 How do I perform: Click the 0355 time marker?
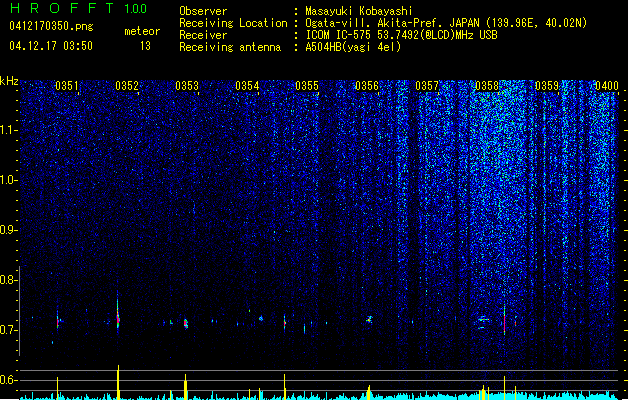click(x=307, y=86)
